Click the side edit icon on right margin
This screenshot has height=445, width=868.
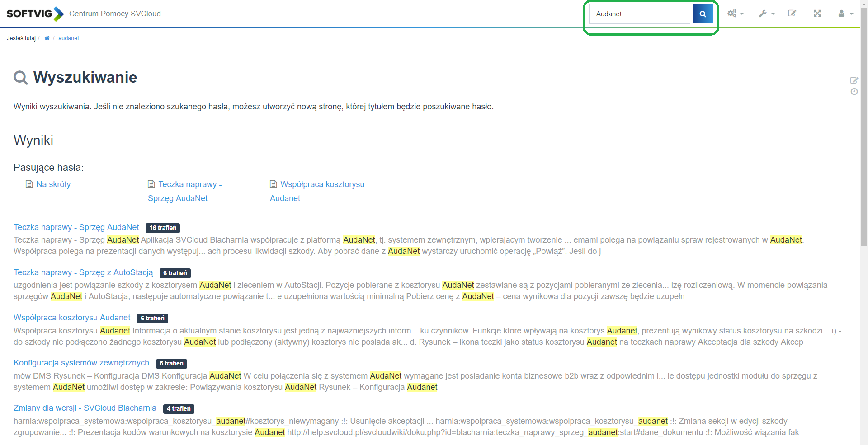[854, 80]
